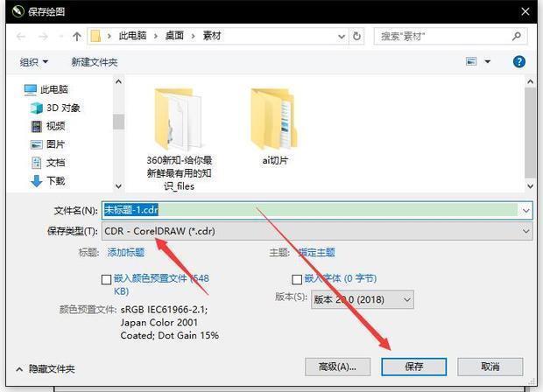Collapse folders via 隐藏文件夹
The width and height of the screenshot is (543, 392).
[x=46, y=369]
